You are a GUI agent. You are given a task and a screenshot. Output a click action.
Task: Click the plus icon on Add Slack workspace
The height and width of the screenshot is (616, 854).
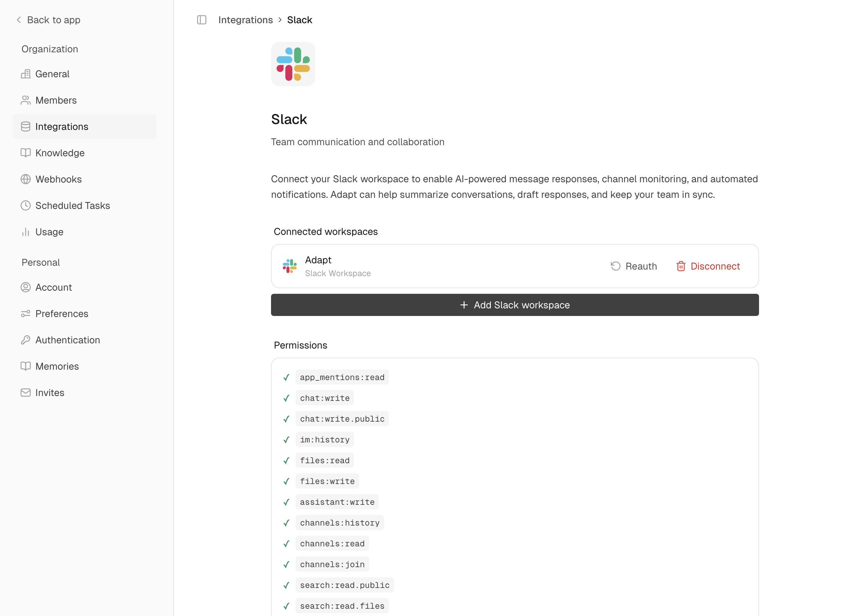coord(464,305)
